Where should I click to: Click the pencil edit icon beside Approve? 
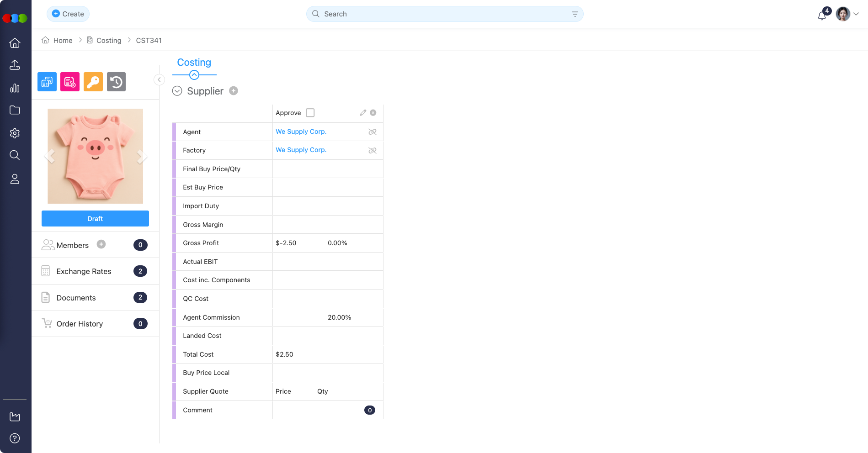363,113
